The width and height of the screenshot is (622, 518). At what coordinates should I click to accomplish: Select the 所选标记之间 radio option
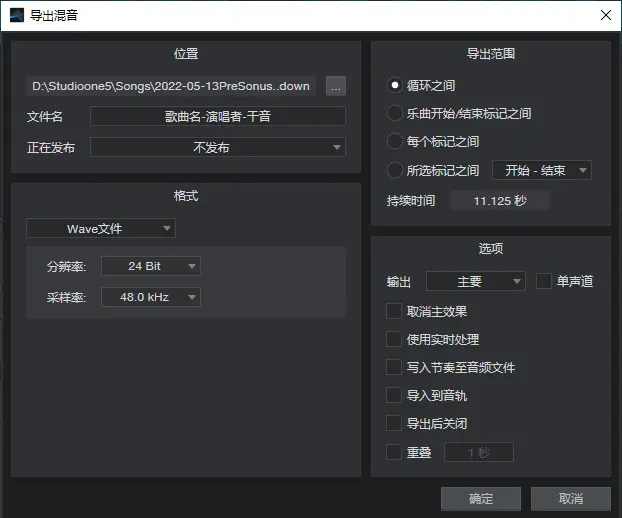[395, 170]
